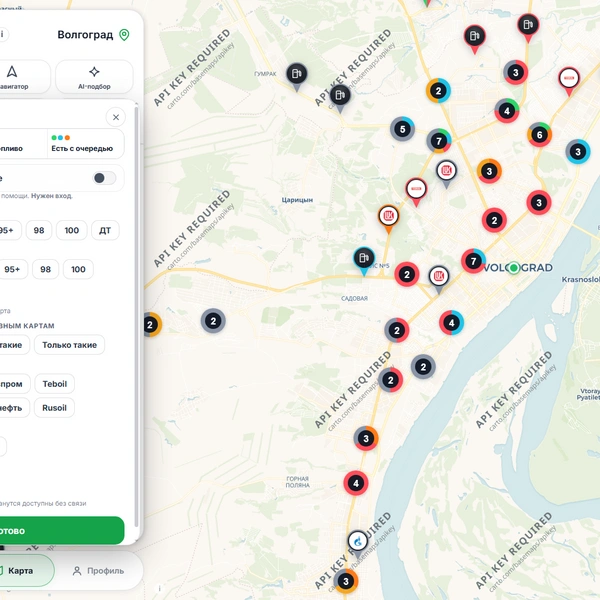Open the 4 cluster with blue ring segment

pos(452,323)
